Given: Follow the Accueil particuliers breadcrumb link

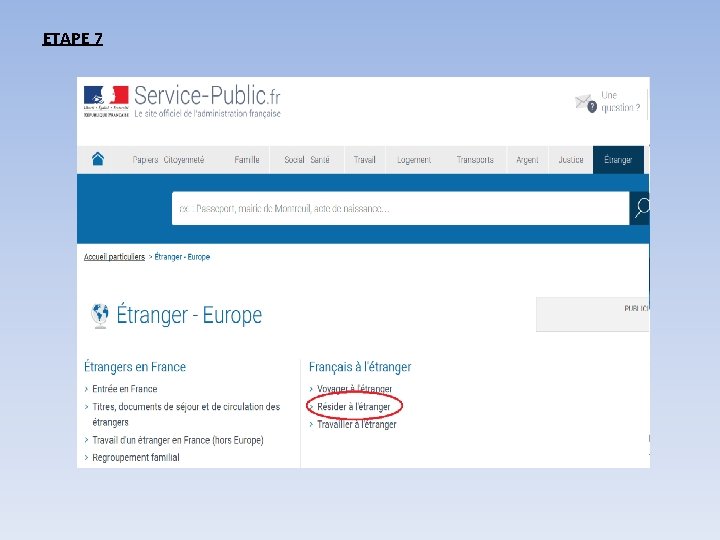Looking at the screenshot, I should point(114,257).
